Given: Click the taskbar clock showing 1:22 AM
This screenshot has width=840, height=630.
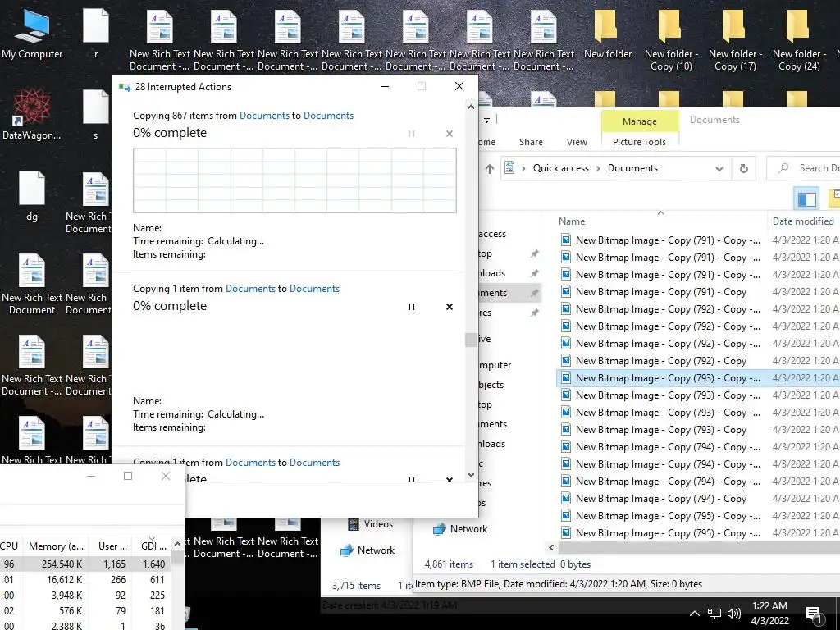Looking at the screenshot, I should pyautogui.click(x=769, y=614).
